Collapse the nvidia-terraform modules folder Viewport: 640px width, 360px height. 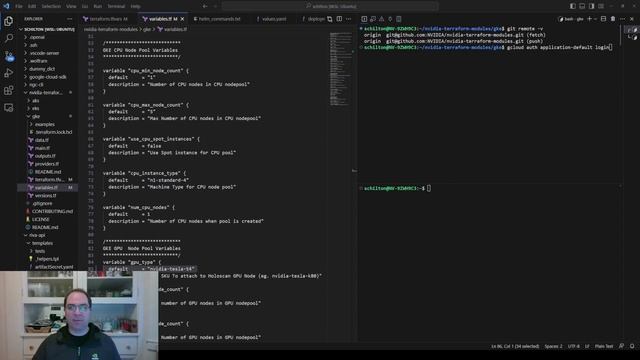[x=47, y=93]
